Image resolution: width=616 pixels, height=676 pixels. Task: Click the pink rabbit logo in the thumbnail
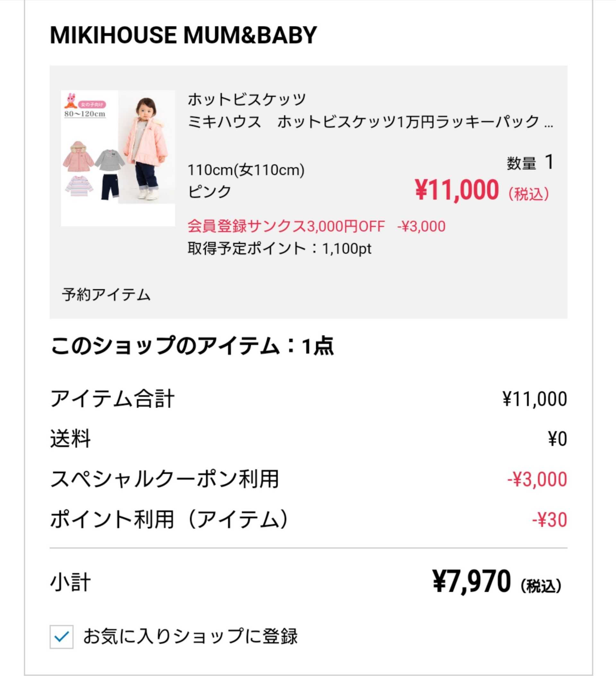click(70, 100)
